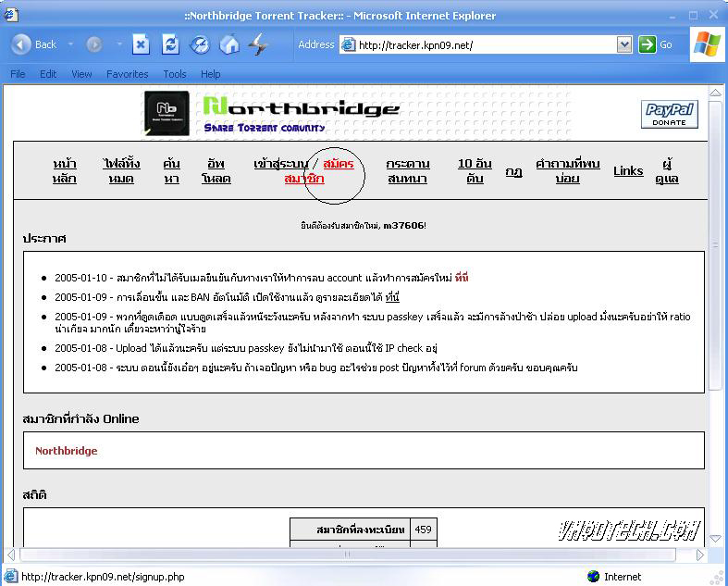Click the address bar URL field
This screenshot has height=586, width=728.
(485, 45)
